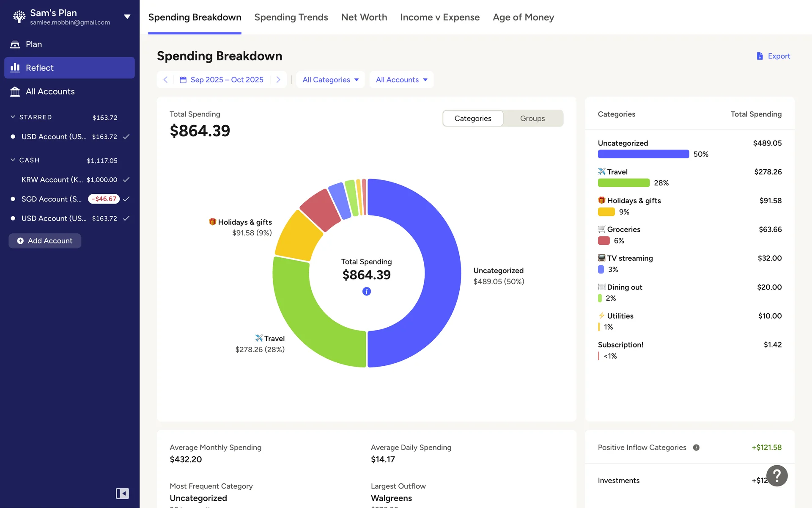The height and width of the screenshot is (508, 812).
Task: Go to previous date range with left arrow
Action: click(165, 80)
